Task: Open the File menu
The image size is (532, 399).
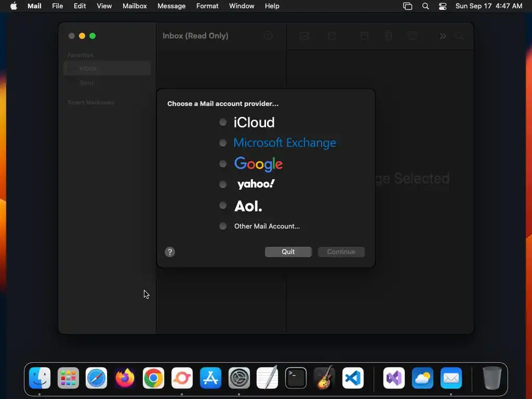Action: pos(57,6)
